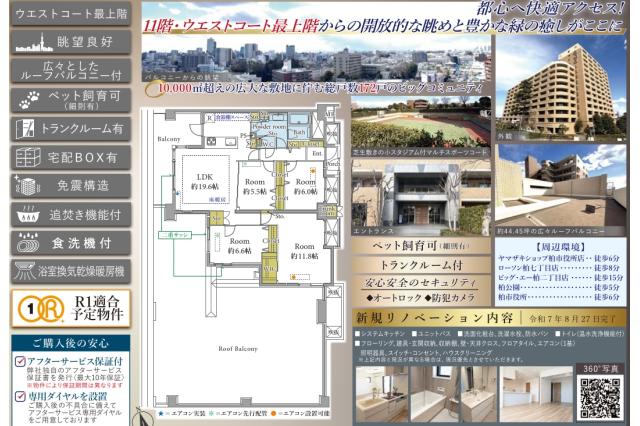This screenshot has width=640, height=426.
Task: Toggle the アフターサービス保証付 checkbox
Action: point(18,361)
